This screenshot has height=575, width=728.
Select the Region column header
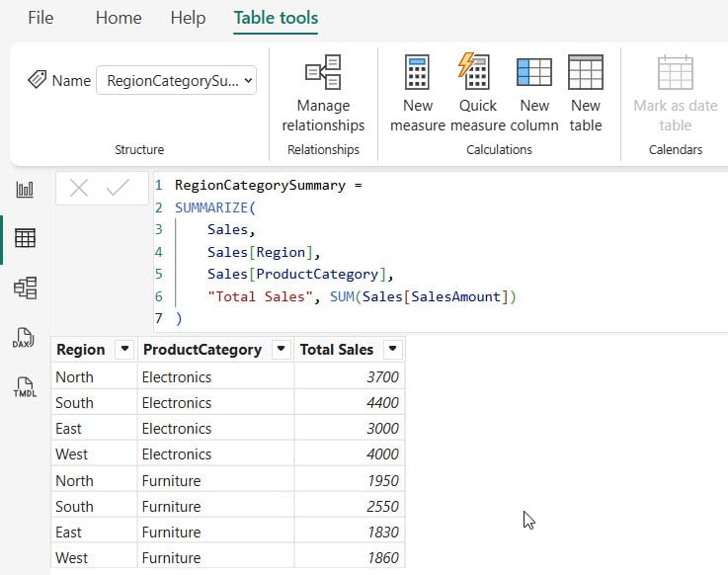(81, 350)
